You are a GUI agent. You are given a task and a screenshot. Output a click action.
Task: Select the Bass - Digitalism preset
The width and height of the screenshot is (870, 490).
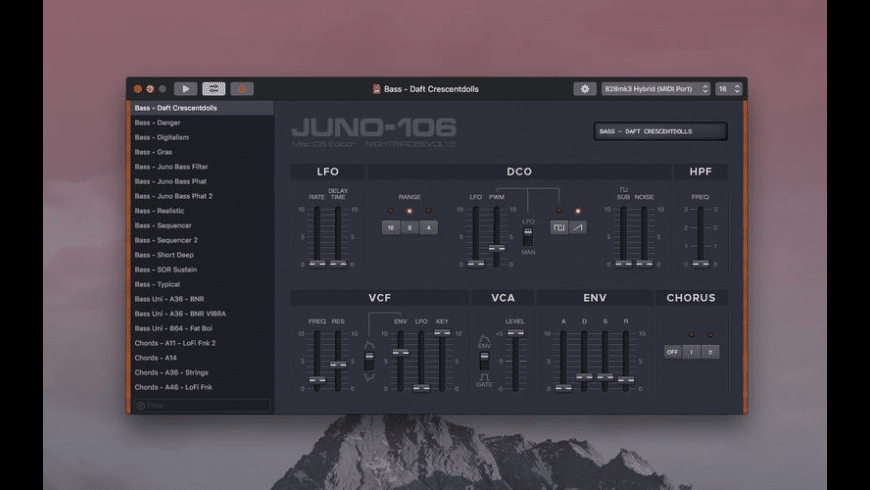[202, 137]
